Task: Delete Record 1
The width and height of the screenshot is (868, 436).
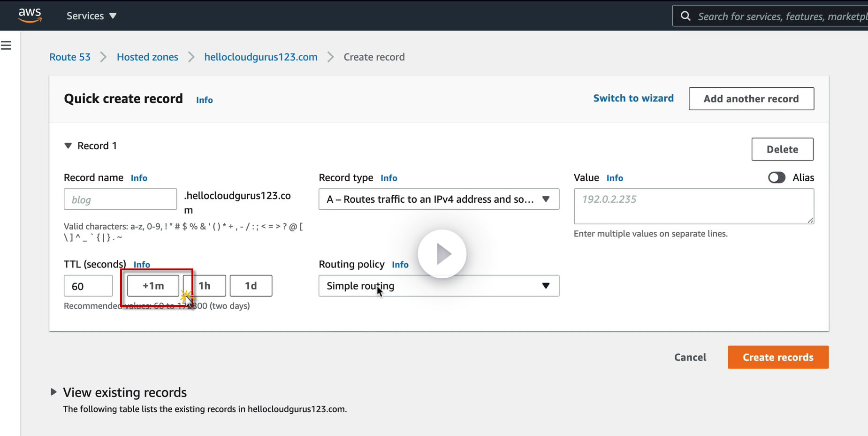Action: click(x=782, y=149)
